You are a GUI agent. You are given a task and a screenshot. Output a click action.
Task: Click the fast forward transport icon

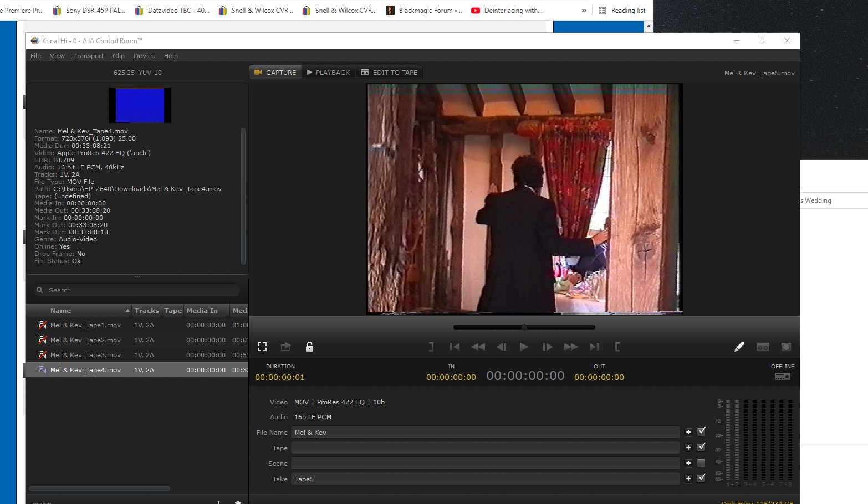click(570, 347)
